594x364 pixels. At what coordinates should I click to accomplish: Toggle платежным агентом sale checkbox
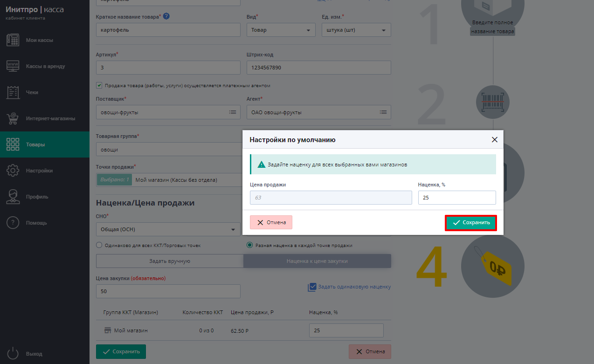[x=99, y=85]
